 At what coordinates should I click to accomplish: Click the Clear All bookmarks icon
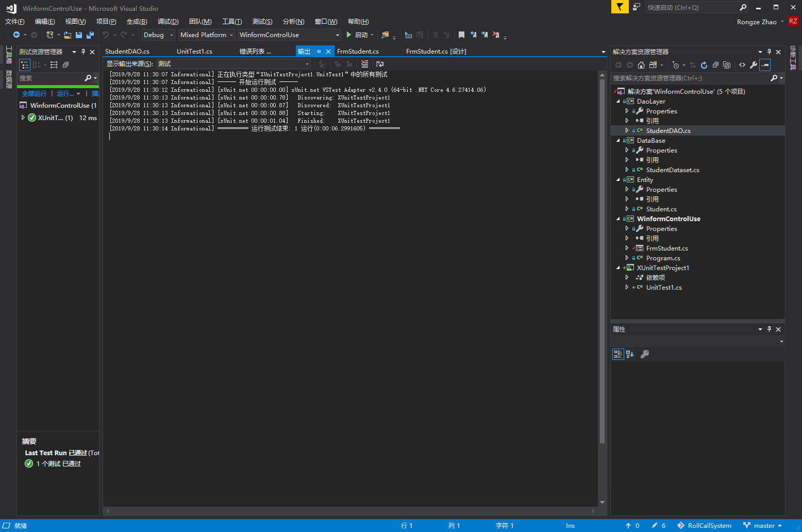point(496,35)
